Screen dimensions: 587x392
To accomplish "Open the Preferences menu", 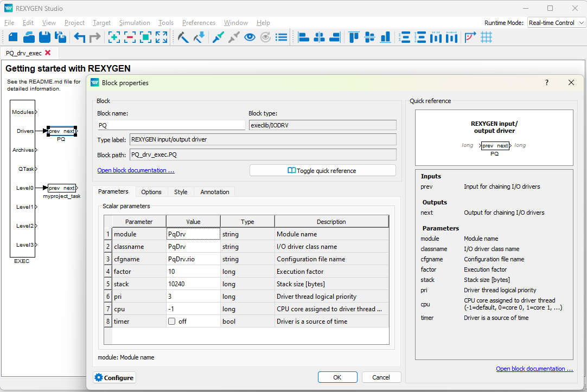I will click(x=199, y=23).
